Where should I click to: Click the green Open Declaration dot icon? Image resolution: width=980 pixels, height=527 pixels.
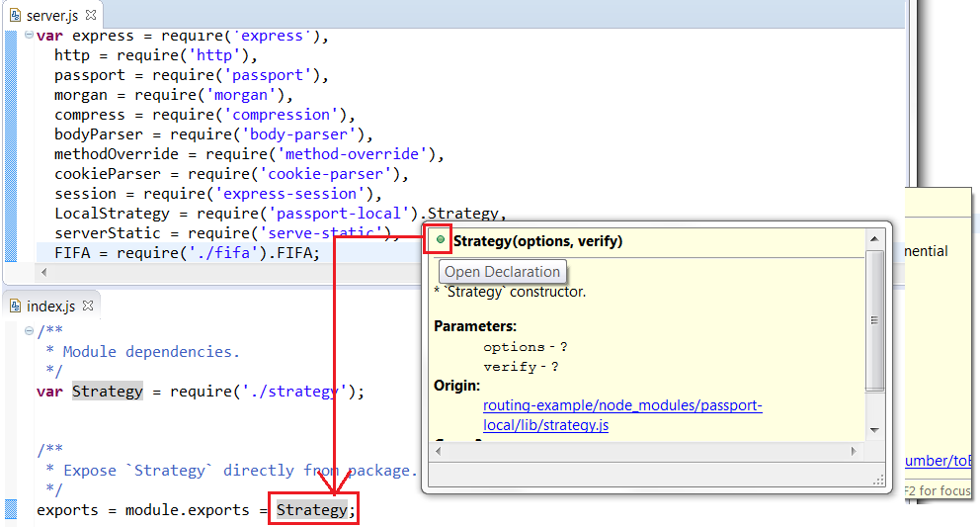(441, 240)
